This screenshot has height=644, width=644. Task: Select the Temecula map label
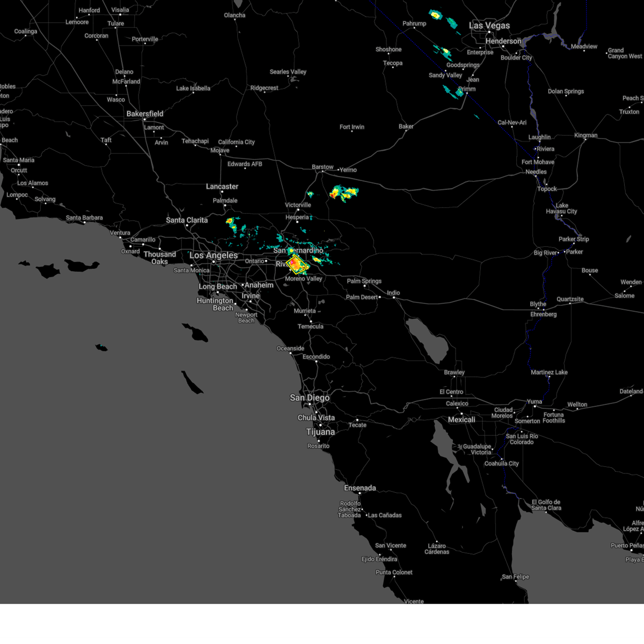[310, 326]
